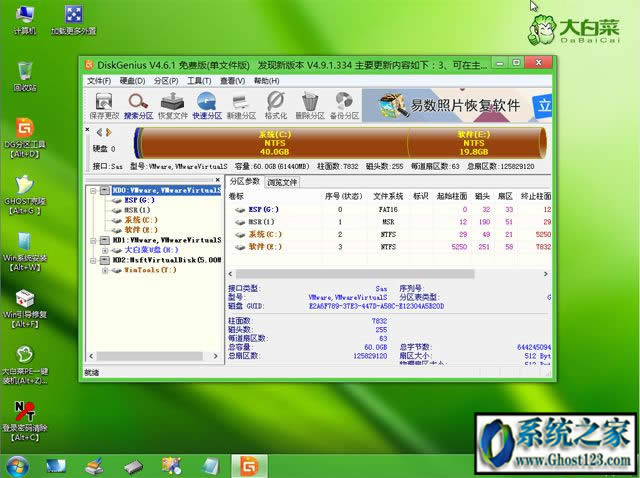Expand the 大白菜U盘(H:) tree node
Image resolution: width=640 pixels, height=478 pixels.
coord(103,249)
